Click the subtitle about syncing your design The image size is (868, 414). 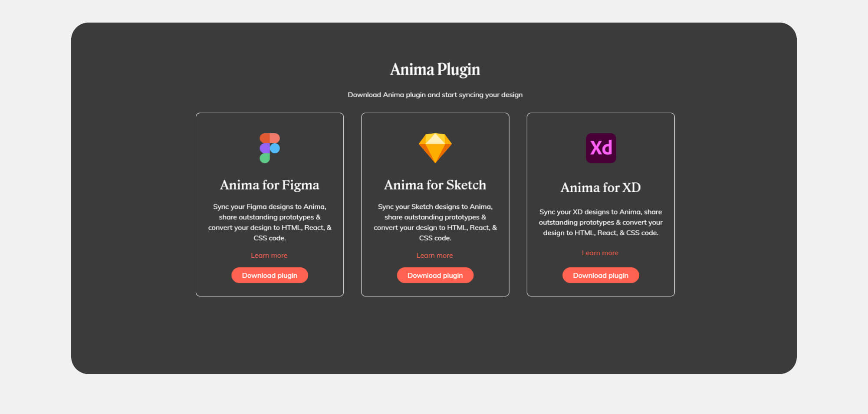435,95
